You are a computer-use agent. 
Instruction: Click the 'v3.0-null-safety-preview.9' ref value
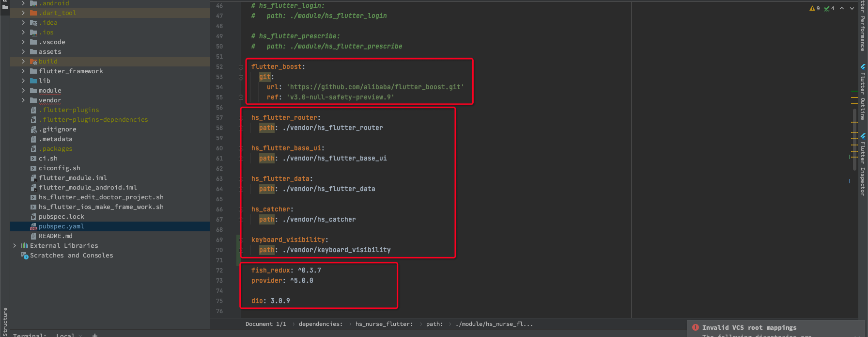coord(341,97)
